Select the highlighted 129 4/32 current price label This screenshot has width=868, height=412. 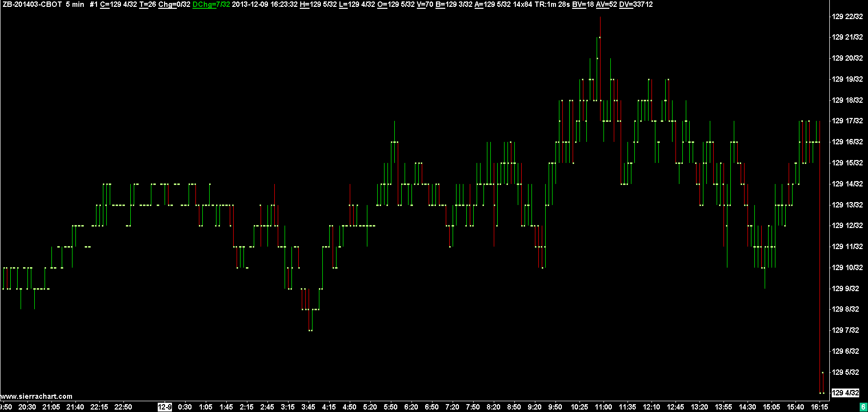click(845, 393)
